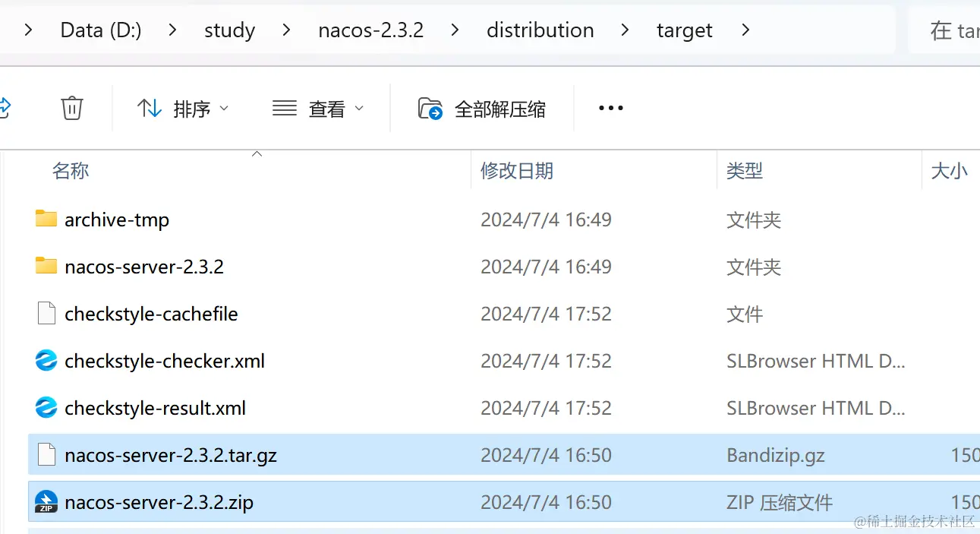Click the delete trash can icon
Screen dimensions: 980x534
coord(71,109)
